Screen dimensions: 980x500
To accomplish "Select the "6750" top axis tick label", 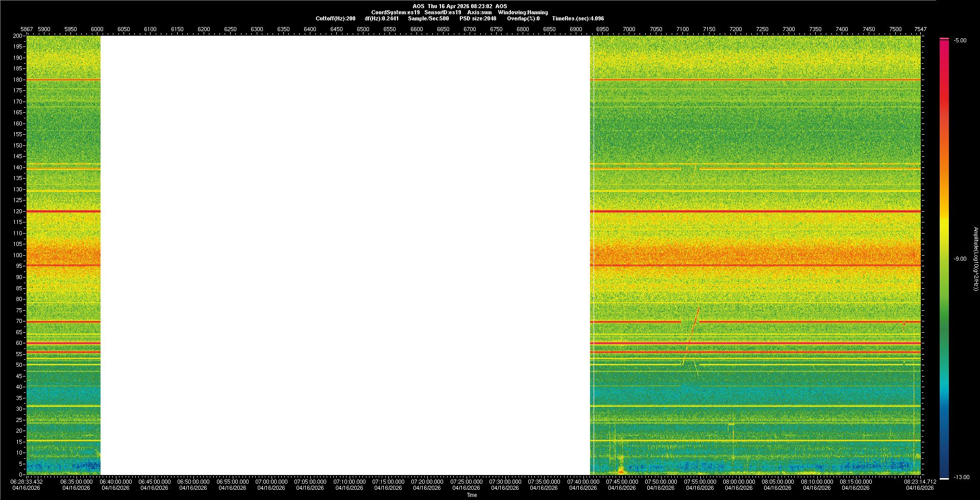I will click(496, 29).
